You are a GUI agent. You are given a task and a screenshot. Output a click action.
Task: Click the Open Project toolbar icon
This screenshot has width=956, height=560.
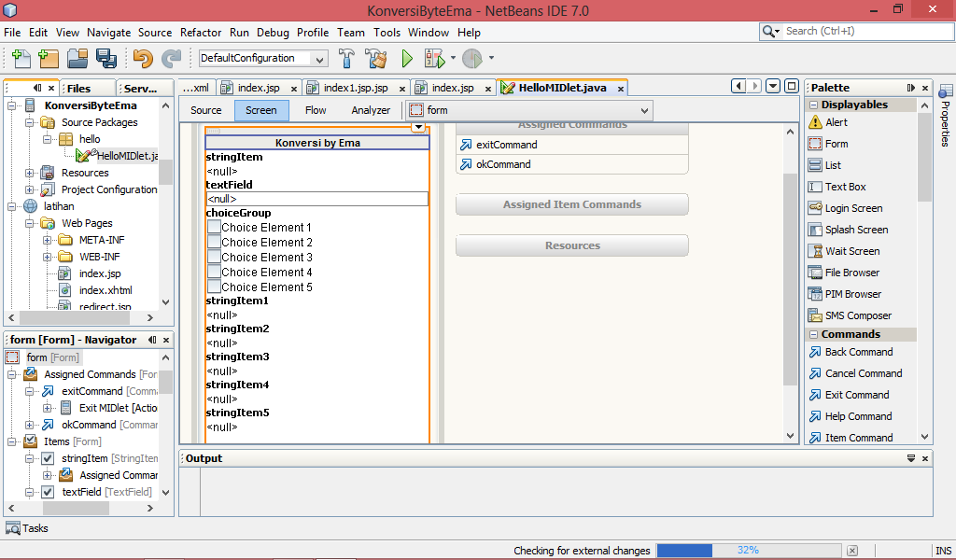[77, 59]
